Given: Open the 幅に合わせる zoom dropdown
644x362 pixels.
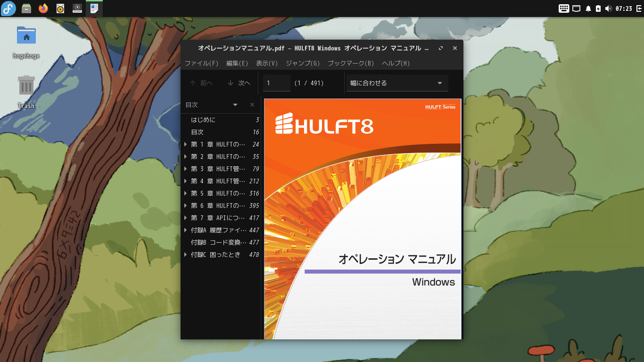Looking at the screenshot, I should [397, 83].
